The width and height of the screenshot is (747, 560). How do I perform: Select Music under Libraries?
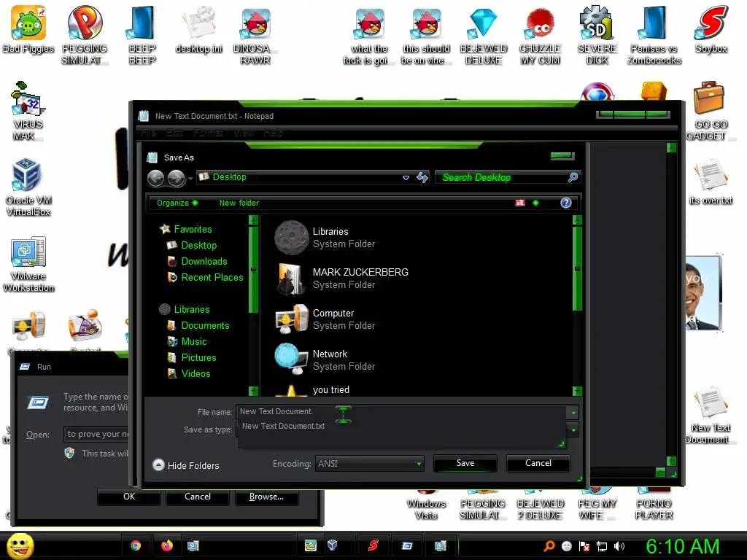pyautogui.click(x=187, y=341)
